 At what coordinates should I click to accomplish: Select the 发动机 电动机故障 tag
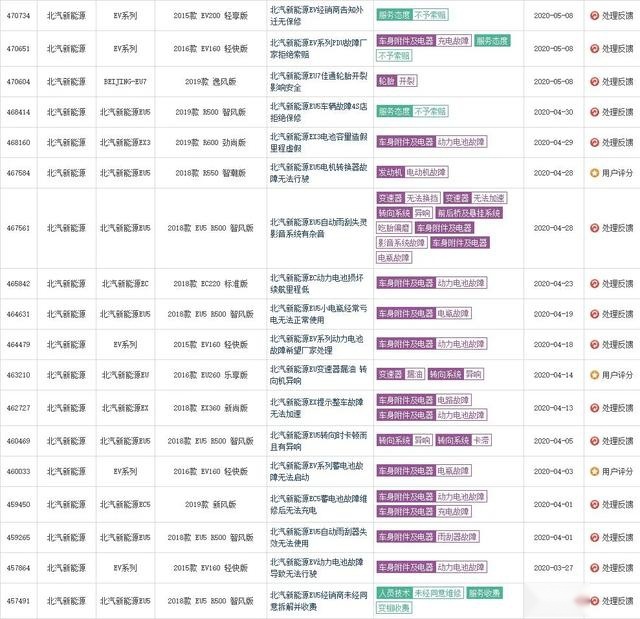412,172
